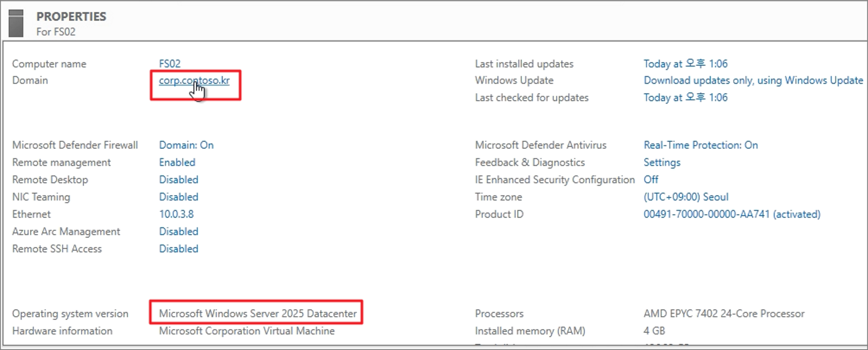Select the '4 GB' installed memory value
The height and width of the screenshot is (350, 868).
tap(654, 331)
